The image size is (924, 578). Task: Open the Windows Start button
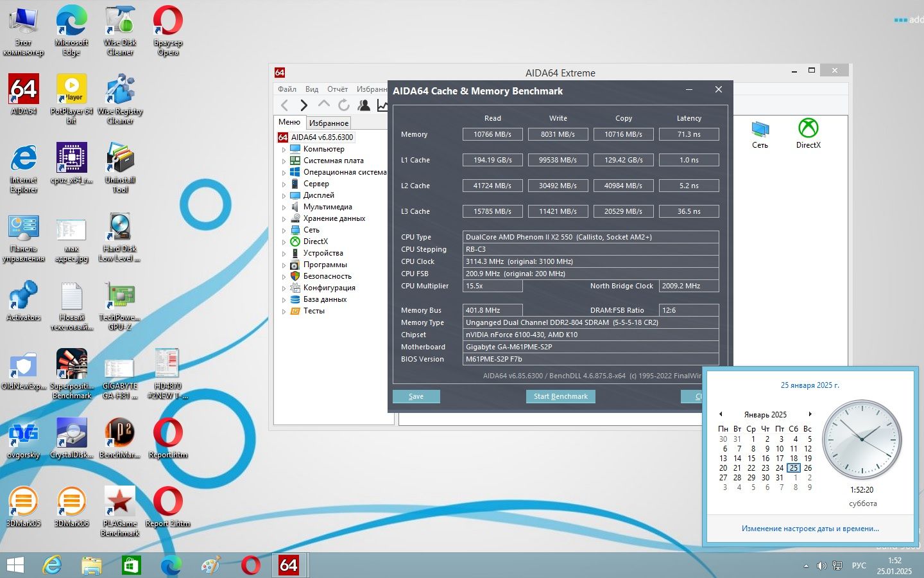[15, 565]
